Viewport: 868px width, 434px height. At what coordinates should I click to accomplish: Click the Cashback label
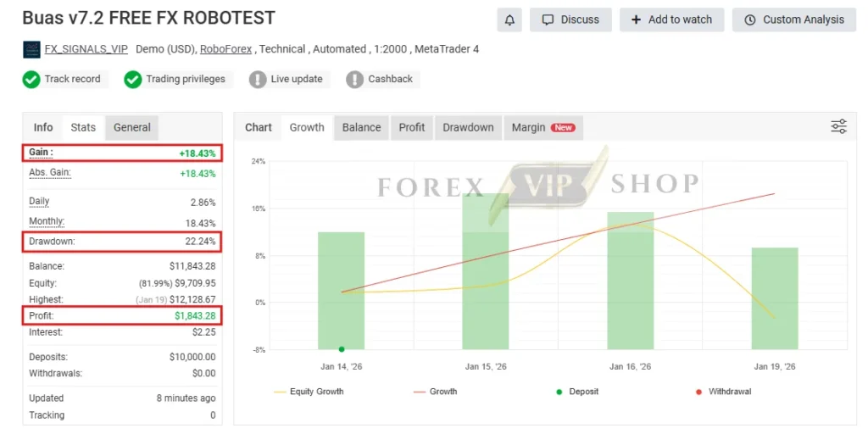coord(390,79)
